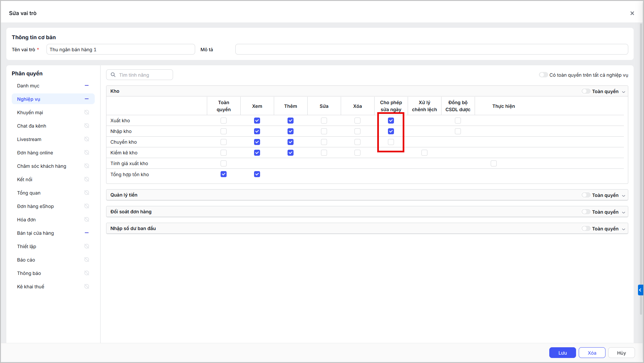Enable Xóa permission for Kiểm kê kho
The width and height of the screenshot is (644, 363).
(357, 153)
